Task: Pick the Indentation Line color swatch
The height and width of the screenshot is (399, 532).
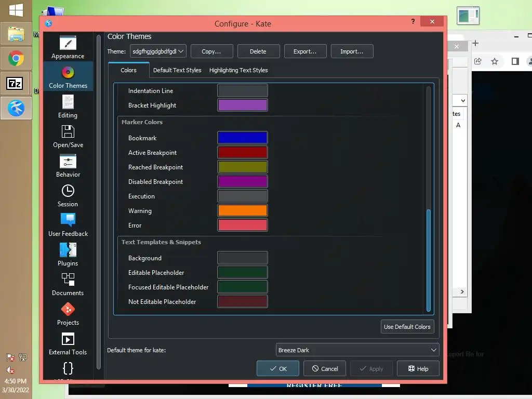Action: [x=243, y=90]
